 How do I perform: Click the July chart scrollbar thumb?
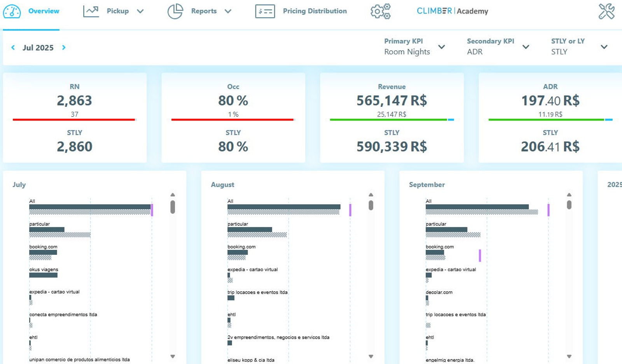point(173,207)
